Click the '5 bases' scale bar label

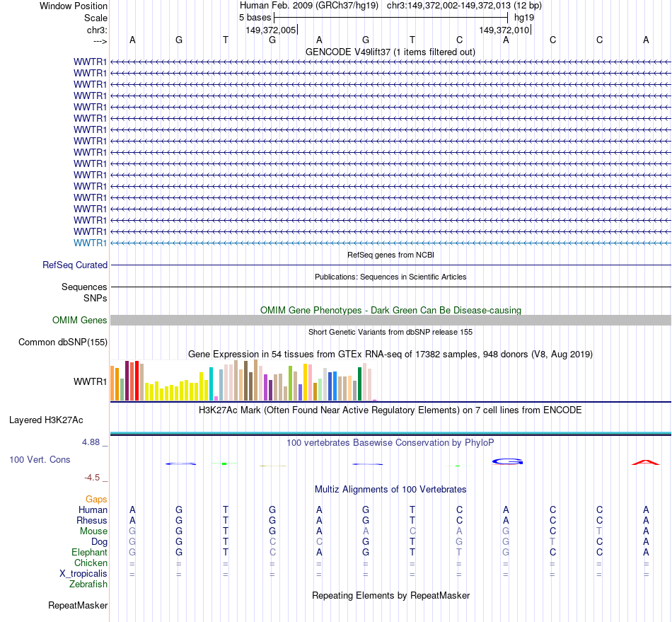point(255,18)
